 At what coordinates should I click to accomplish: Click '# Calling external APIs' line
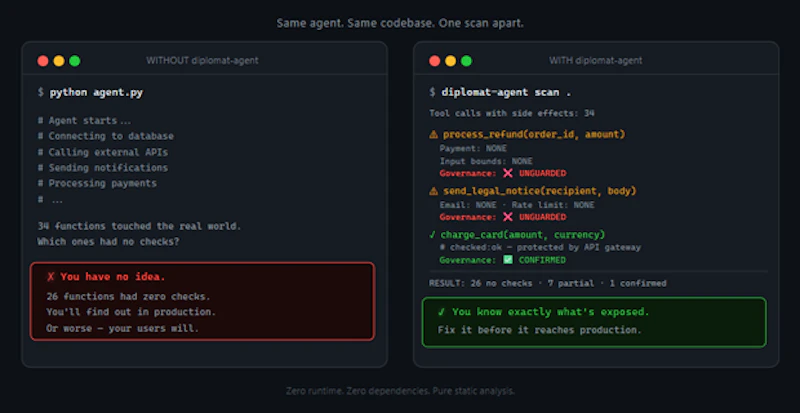click(x=103, y=152)
